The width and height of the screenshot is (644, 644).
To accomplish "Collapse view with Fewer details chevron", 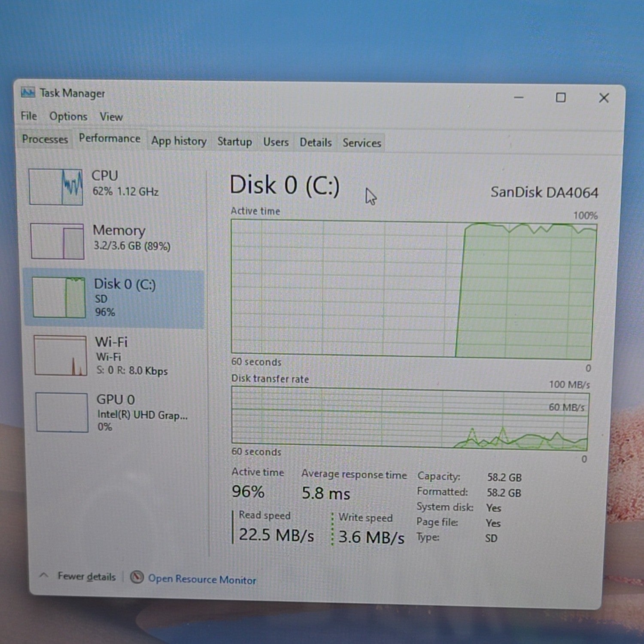I will tap(44, 575).
